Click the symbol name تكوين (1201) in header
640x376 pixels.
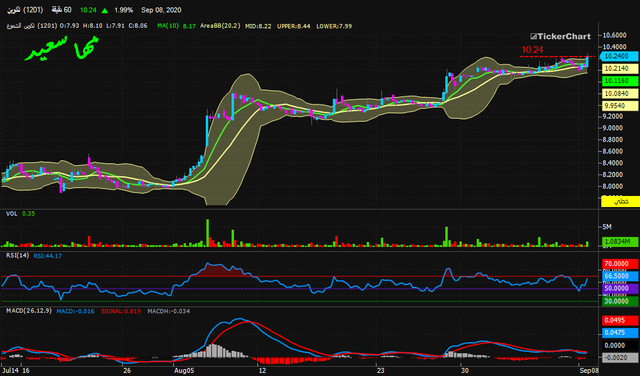click(x=25, y=10)
